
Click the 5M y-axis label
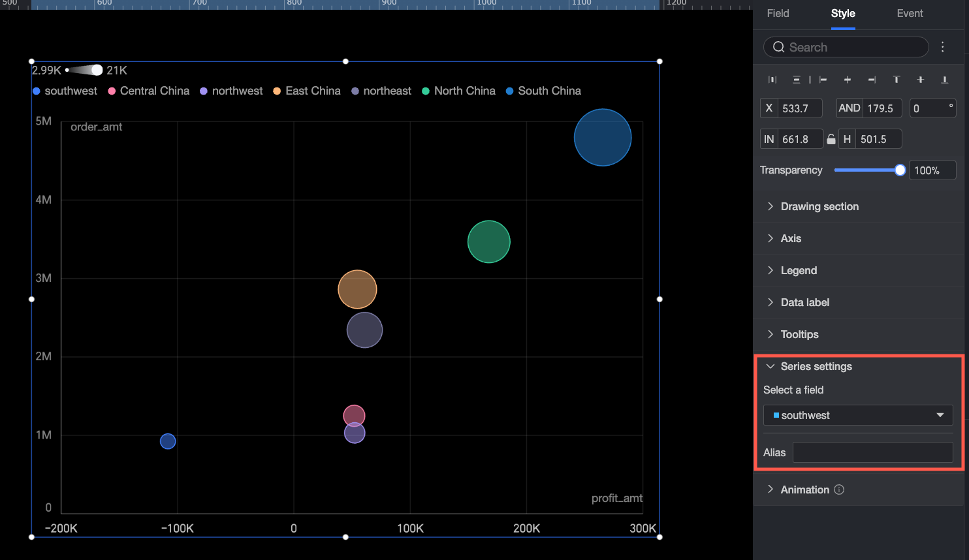click(44, 121)
